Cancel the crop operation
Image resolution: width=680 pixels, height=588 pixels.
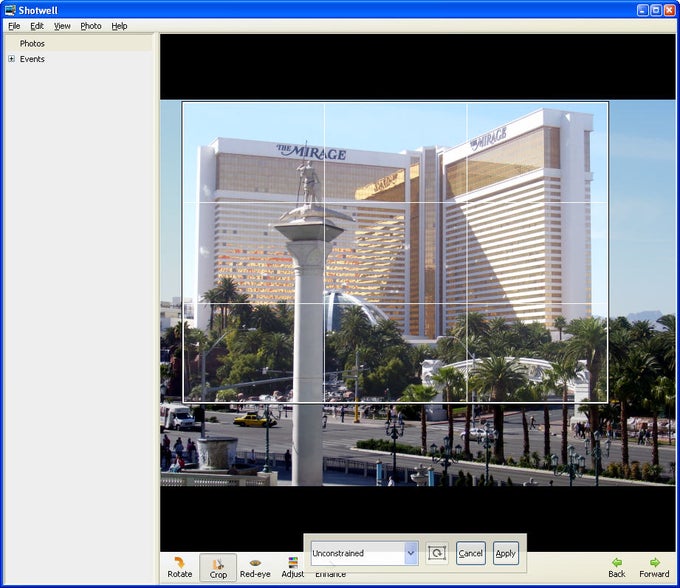(471, 553)
